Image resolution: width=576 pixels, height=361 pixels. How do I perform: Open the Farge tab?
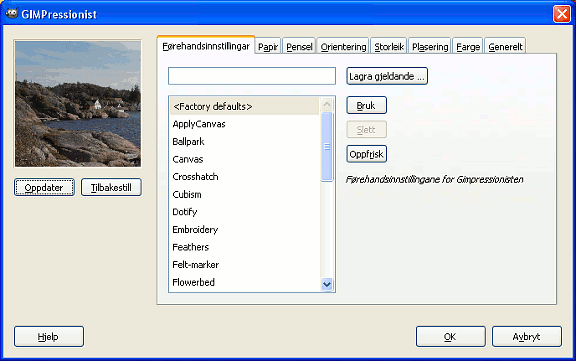pos(468,47)
